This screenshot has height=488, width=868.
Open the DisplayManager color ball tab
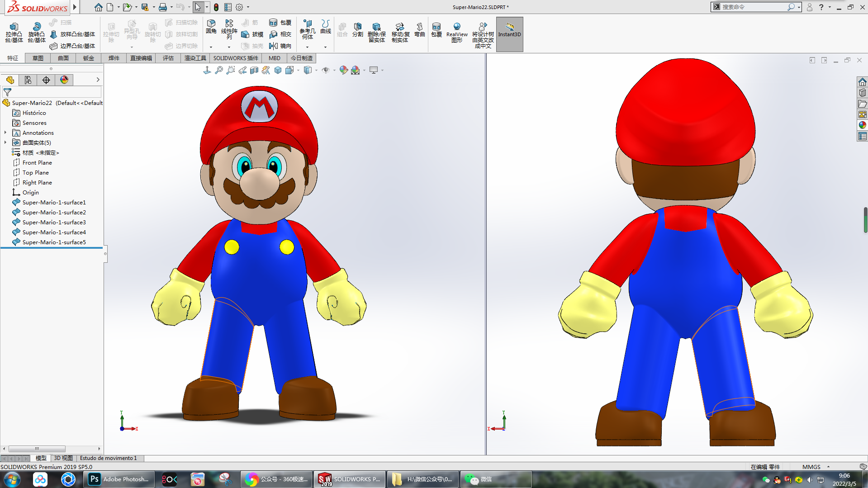pyautogui.click(x=64, y=80)
